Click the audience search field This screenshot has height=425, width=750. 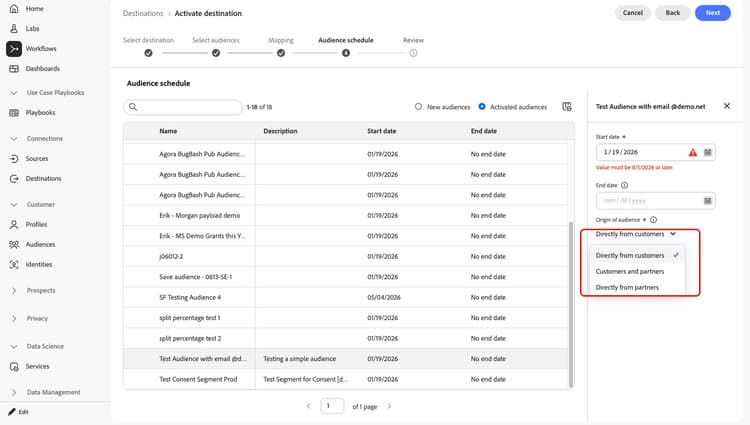pos(183,107)
